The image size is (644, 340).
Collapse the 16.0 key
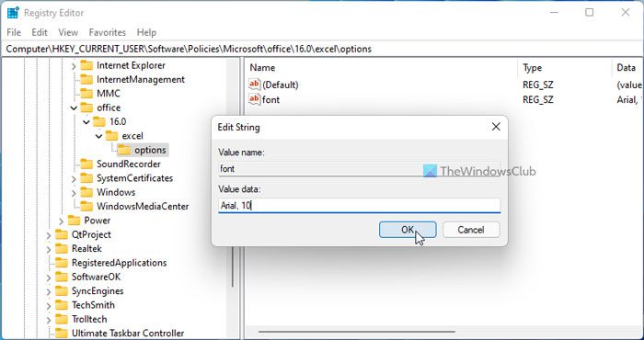point(86,122)
